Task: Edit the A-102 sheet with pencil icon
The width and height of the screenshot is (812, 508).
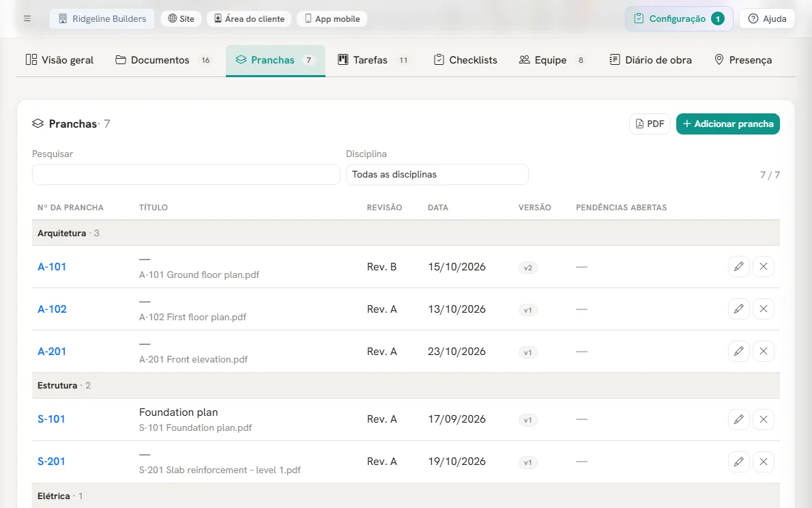Action: (x=738, y=309)
